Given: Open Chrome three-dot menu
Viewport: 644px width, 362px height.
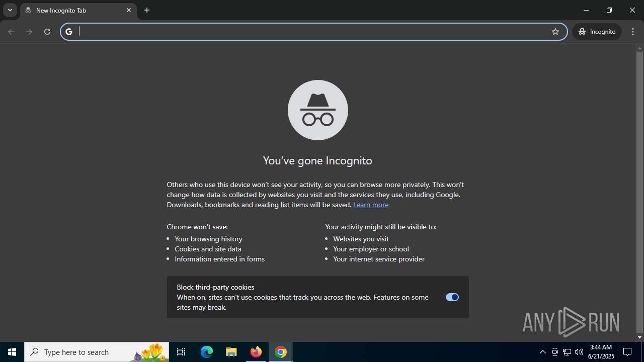Looking at the screenshot, I should click(x=633, y=32).
